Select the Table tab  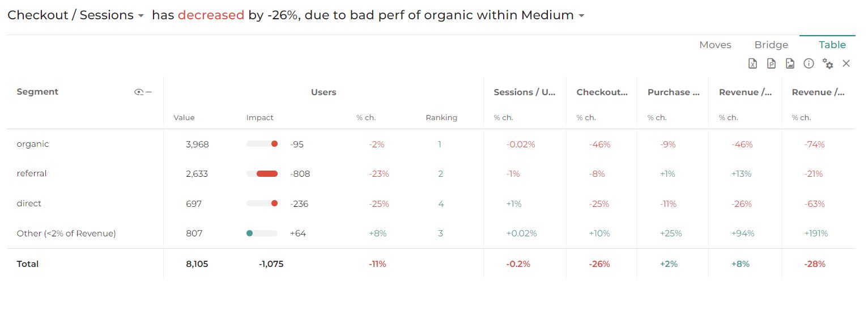coord(832,45)
